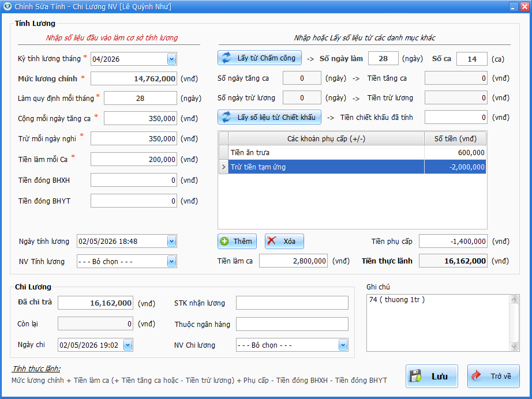This screenshot has height=399, width=532.
Task: Go back with the Trở về button
Action: tap(493, 377)
